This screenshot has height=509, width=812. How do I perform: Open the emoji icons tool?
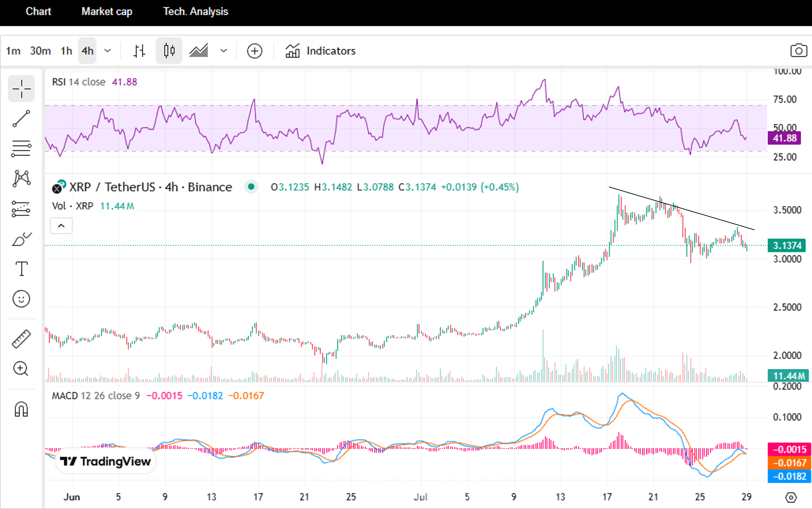[x=21, y=299]
